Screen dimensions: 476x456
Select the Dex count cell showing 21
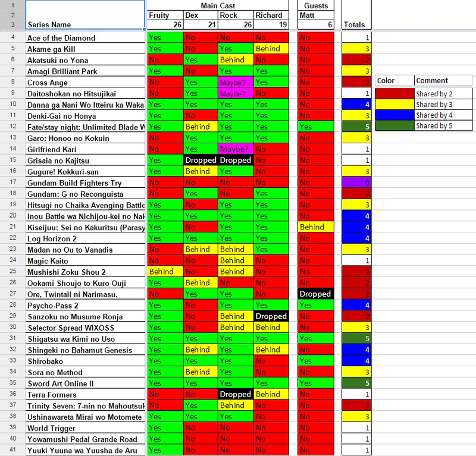(x=201, y=24)
